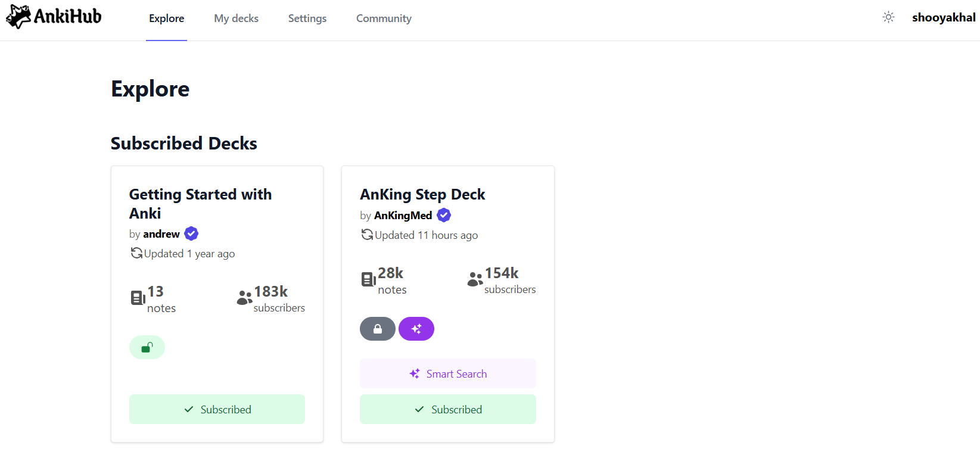Click AnKingMed's verified checkmark badge
Viewport: 980px width, 461px height.
coord(444,215)
